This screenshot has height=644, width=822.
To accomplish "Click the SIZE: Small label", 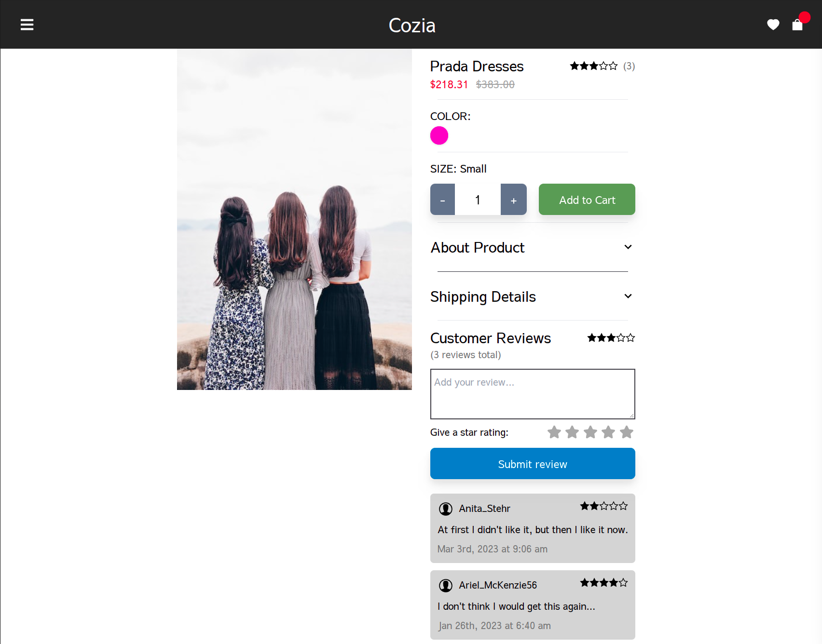I will pyautogui.click(x=458, y=169).
